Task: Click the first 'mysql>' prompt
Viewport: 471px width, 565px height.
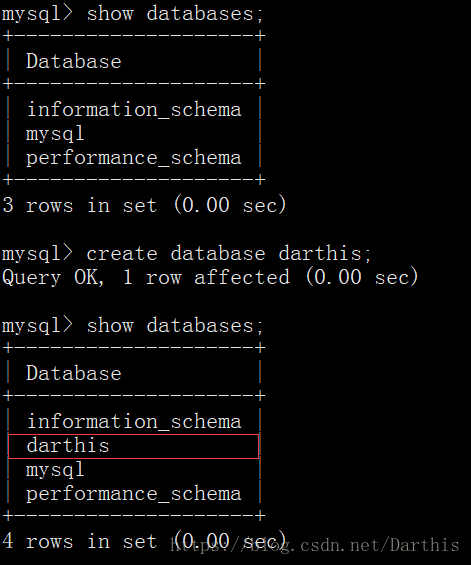Action: [x=37, y=14]
